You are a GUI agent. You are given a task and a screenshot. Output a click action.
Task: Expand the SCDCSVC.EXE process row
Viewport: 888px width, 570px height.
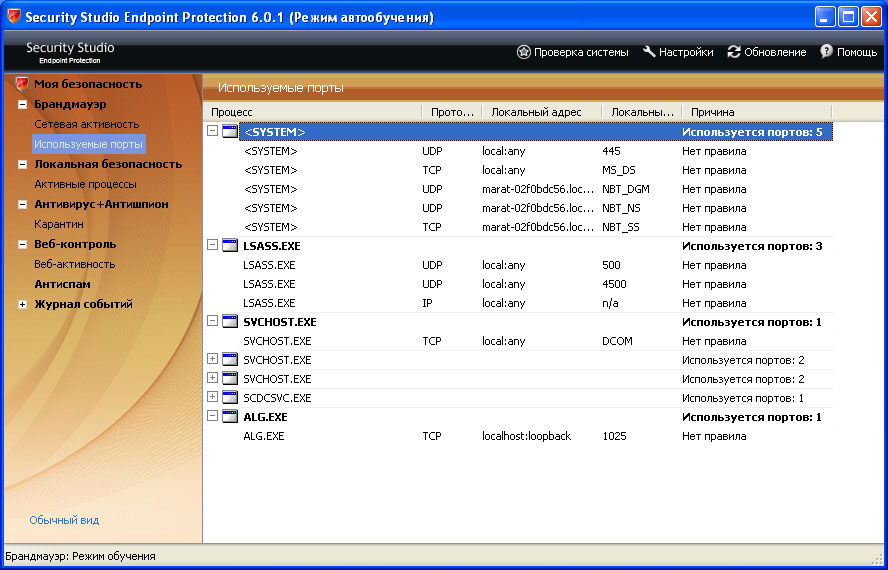pyautogui.click(x=212, y=397)
